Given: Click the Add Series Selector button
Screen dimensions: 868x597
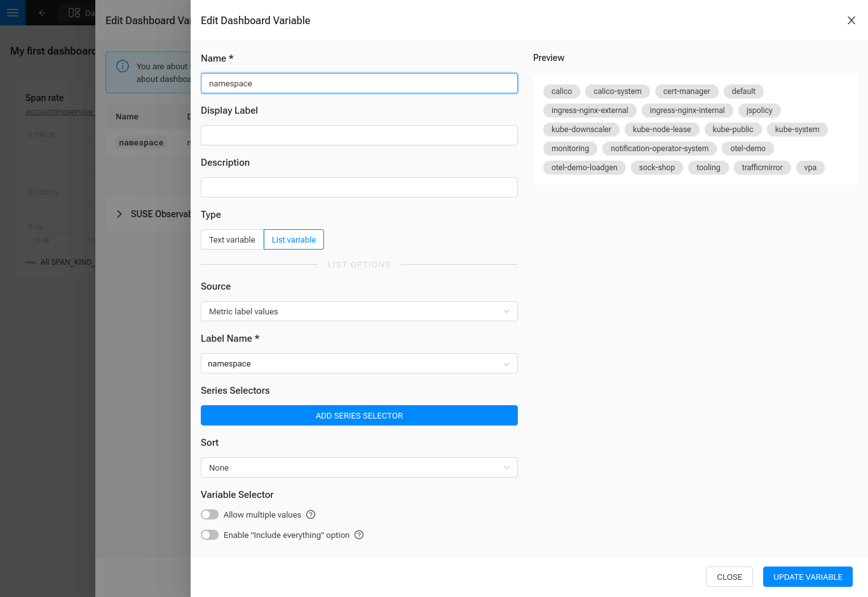Looking at the screenshot, I should tap(359, 415).
